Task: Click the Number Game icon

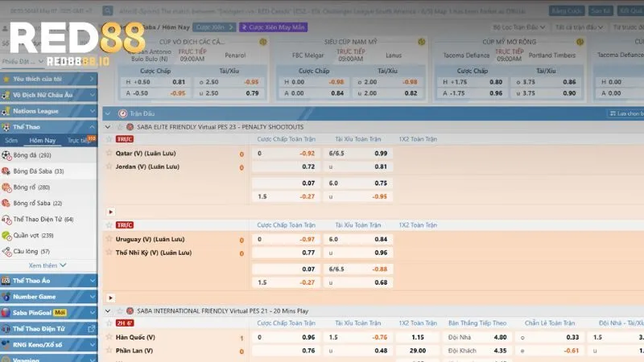Action: (6, 296)
